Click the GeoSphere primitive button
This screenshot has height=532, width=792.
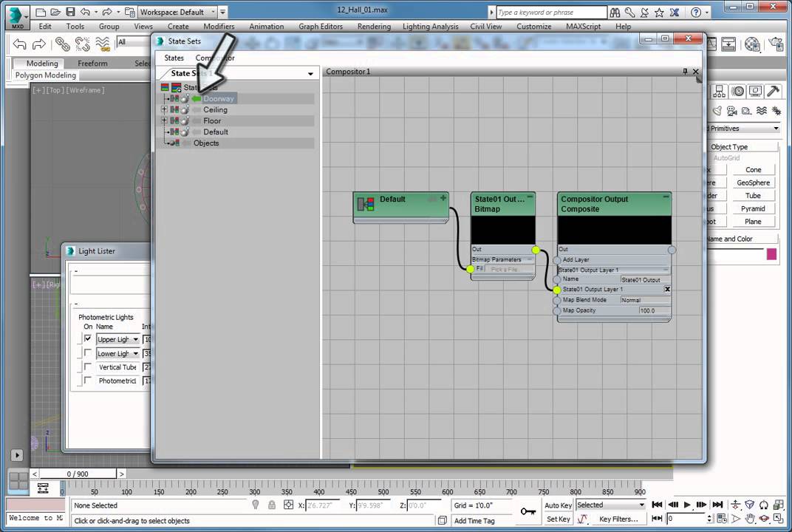[x=753, y=183]
